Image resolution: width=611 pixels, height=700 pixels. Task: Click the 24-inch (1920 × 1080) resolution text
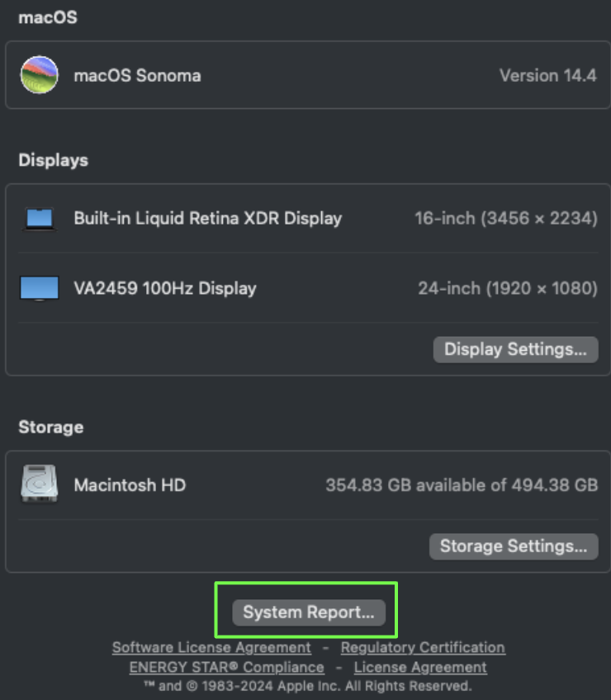(508, 288)
